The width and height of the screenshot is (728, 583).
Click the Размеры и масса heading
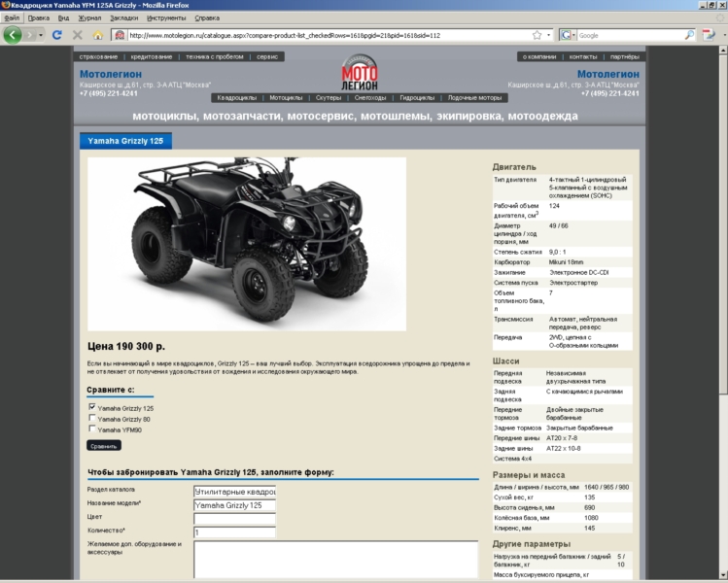(529, 475)
